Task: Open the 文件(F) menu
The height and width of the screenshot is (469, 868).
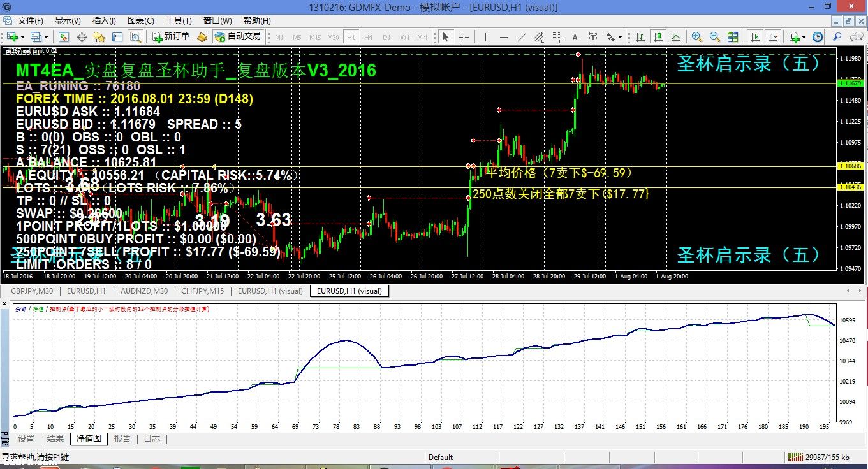Action: pos(30,21)
